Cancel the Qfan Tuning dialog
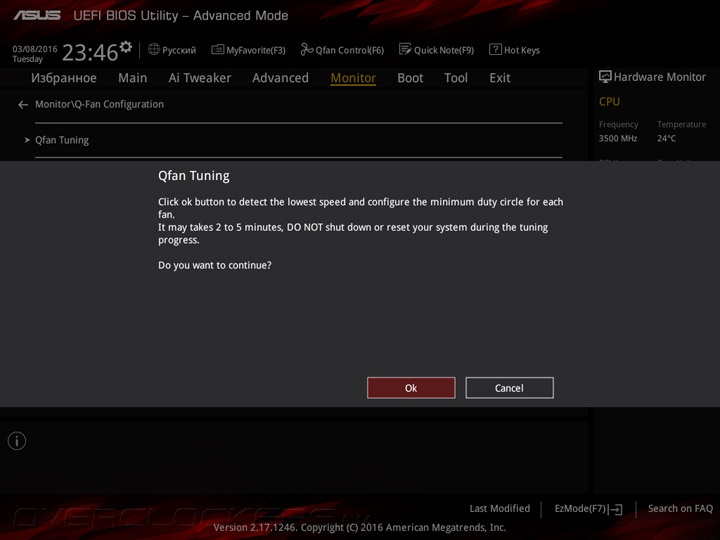This screenshot has width=720, height=540. click(509, 388)
